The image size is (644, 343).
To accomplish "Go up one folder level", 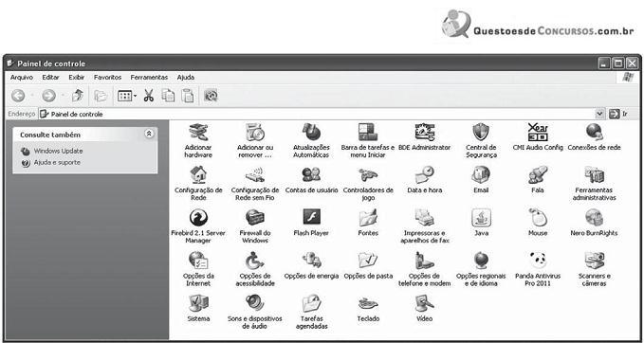I will [77, 96].
